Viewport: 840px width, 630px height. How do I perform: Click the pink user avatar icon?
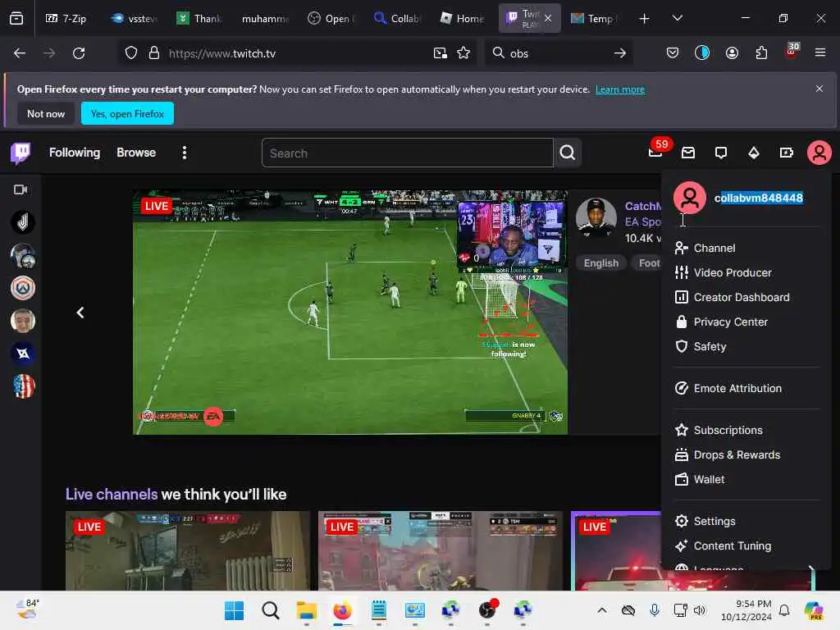pos(819,153)
